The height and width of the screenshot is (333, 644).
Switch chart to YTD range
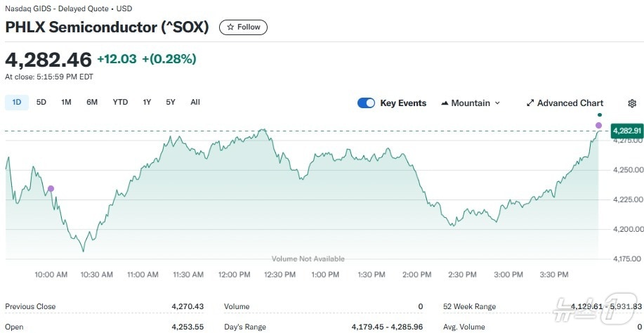click(x=120, y=102)
